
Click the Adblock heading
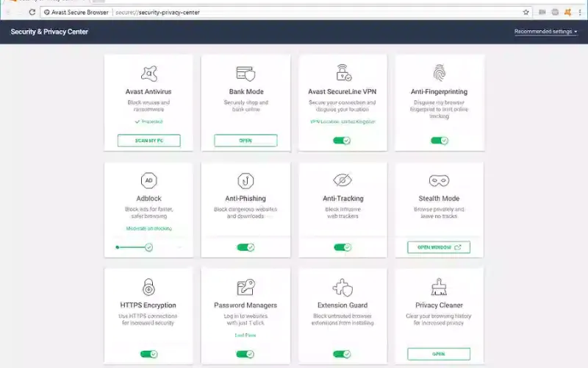click(x=149, y=198)
